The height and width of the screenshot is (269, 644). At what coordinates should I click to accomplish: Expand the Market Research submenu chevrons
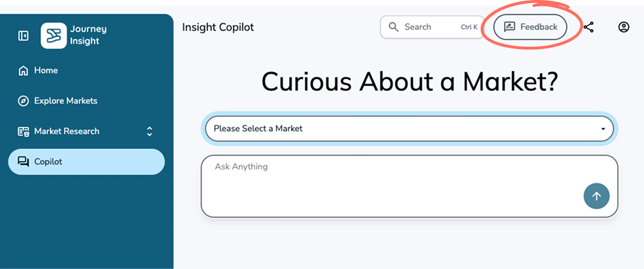(150, 132)
